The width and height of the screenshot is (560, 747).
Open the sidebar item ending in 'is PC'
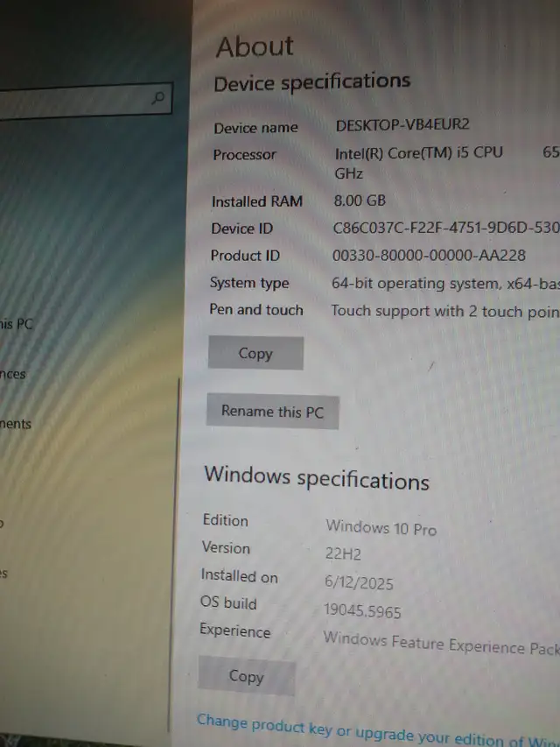(x=16, y=324)
